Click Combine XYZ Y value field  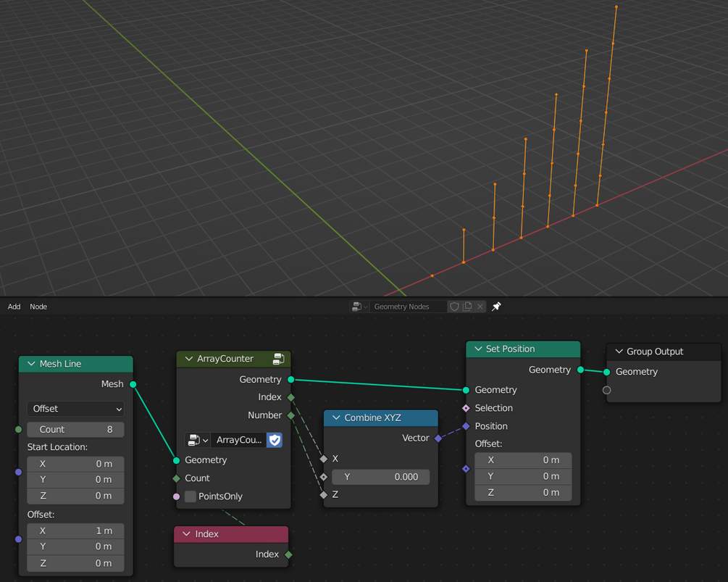[381, 477]
